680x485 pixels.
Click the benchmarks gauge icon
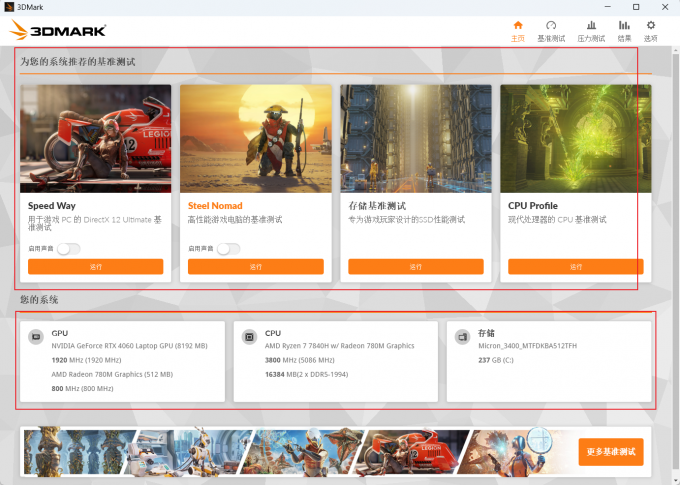(551, 25)
